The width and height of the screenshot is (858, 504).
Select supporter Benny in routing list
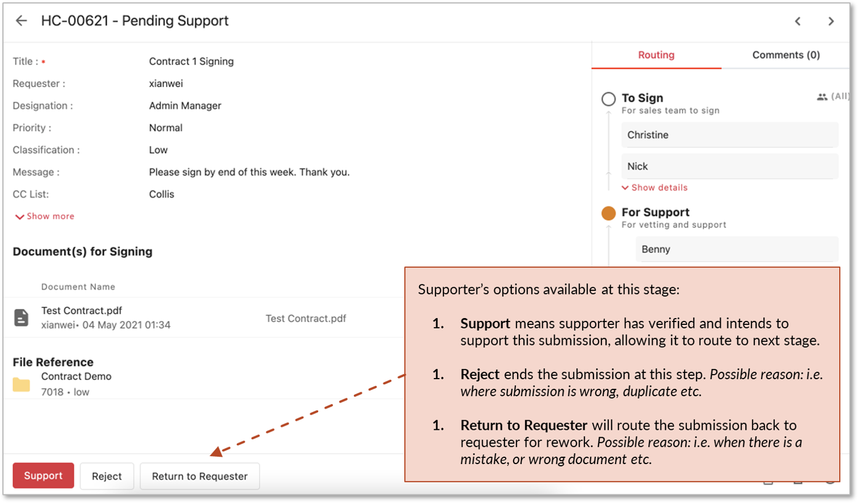[737, 249]
